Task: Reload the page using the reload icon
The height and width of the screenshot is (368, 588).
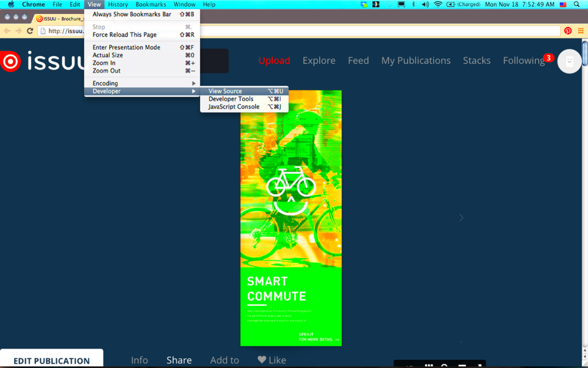Action: tap(30, 31)
